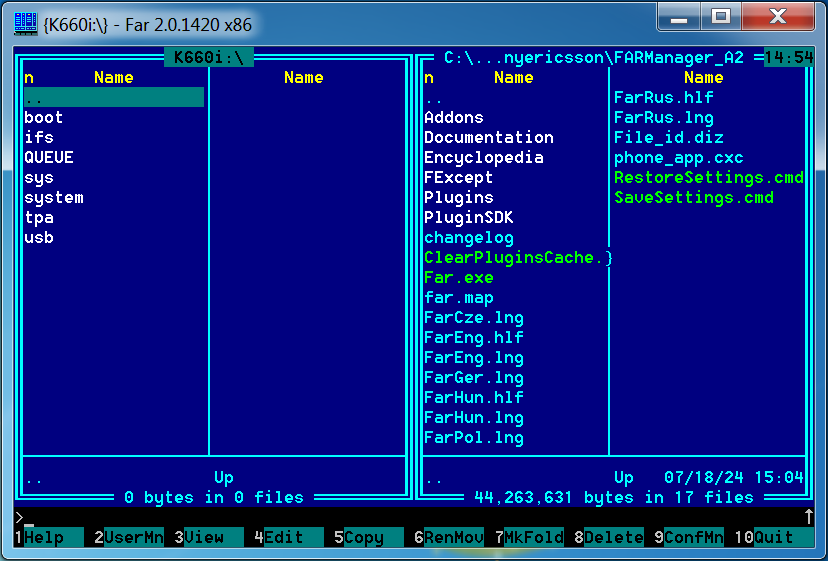Select the Plugins folder
The image size is (828, 561).
[x=459, y=198]
